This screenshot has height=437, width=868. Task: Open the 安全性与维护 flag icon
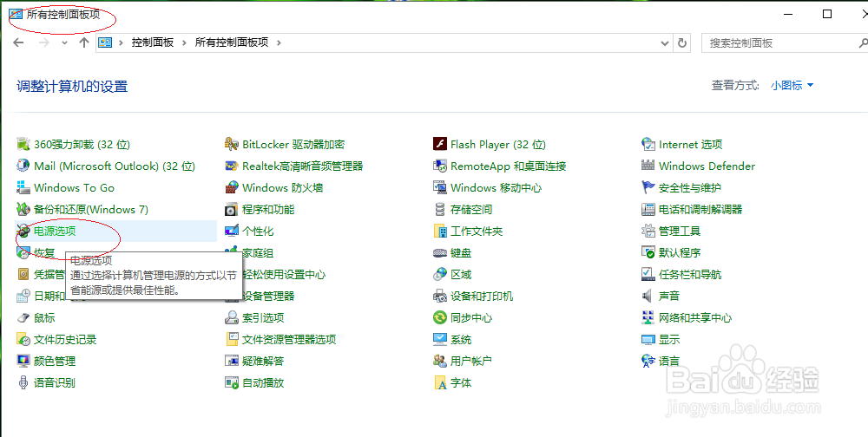(648, 187)
